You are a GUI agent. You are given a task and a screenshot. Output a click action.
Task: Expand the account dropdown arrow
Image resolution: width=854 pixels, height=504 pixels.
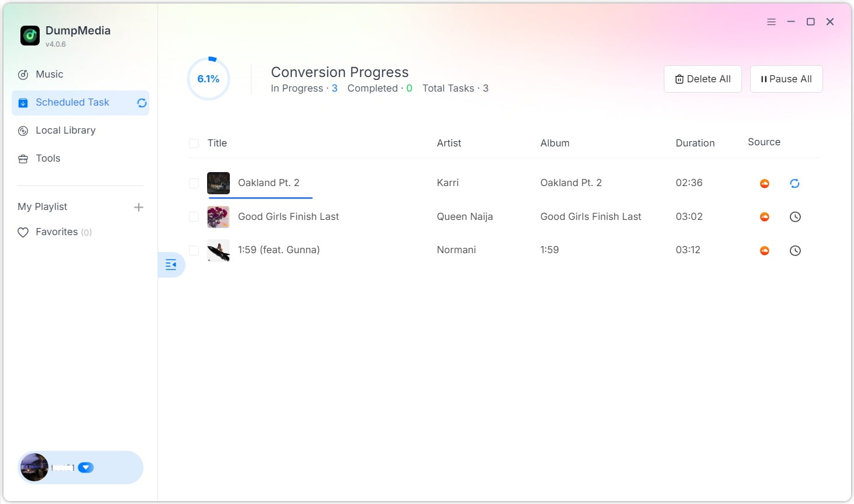coord(86,467)
